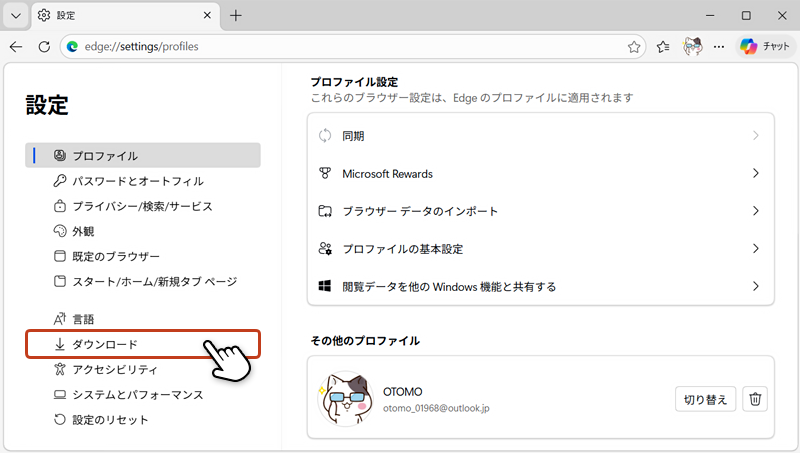Image resolution: width=800 pixels, height=453 pixels.
Task: Click the profile gear icon for 基本設定
Action: click(325, 249)
